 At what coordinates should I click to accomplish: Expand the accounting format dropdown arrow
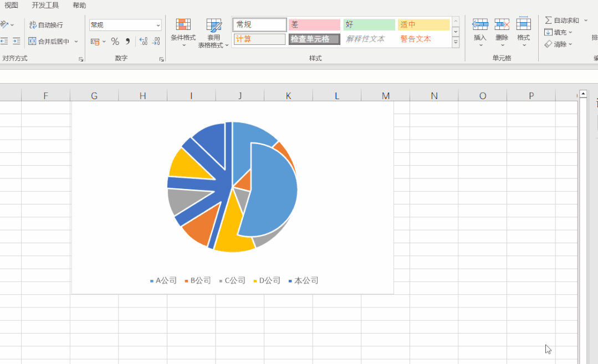click(x=104, y=41)
